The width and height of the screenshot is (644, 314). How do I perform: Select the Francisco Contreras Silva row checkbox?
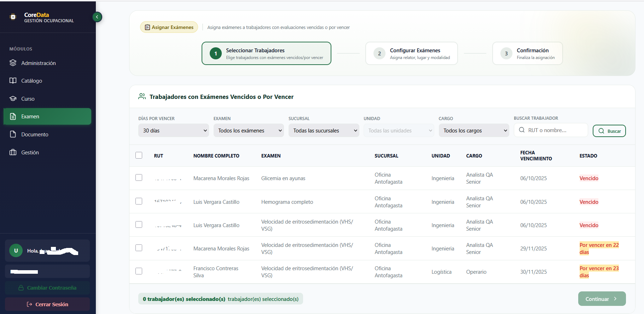pos(139,271)
